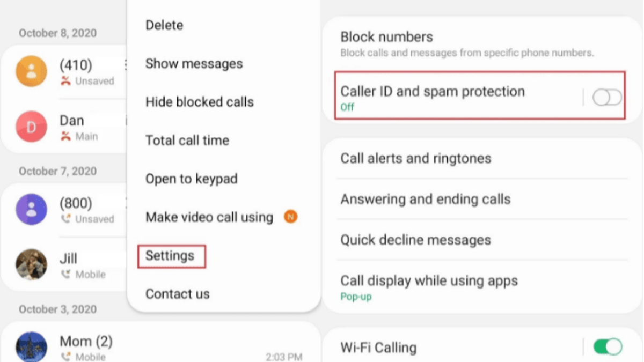Open Dan's red D contact avatar
This screenshot has height=362, width=644.
click(31, 127)
